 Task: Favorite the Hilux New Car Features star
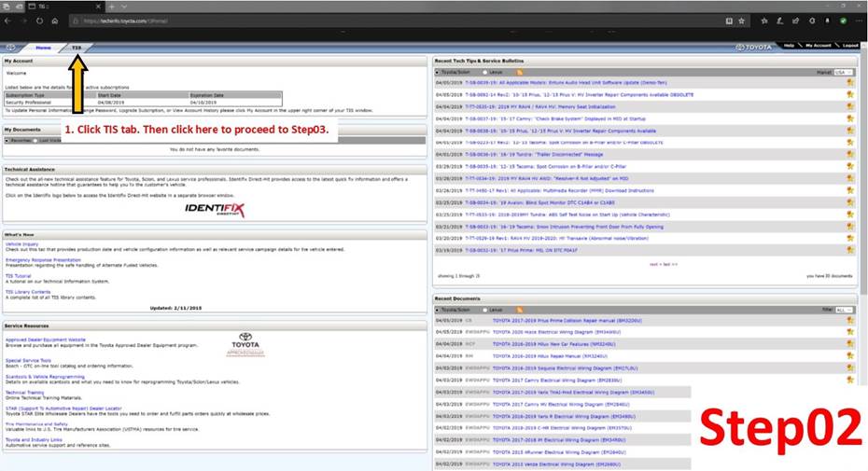(850, 344)
